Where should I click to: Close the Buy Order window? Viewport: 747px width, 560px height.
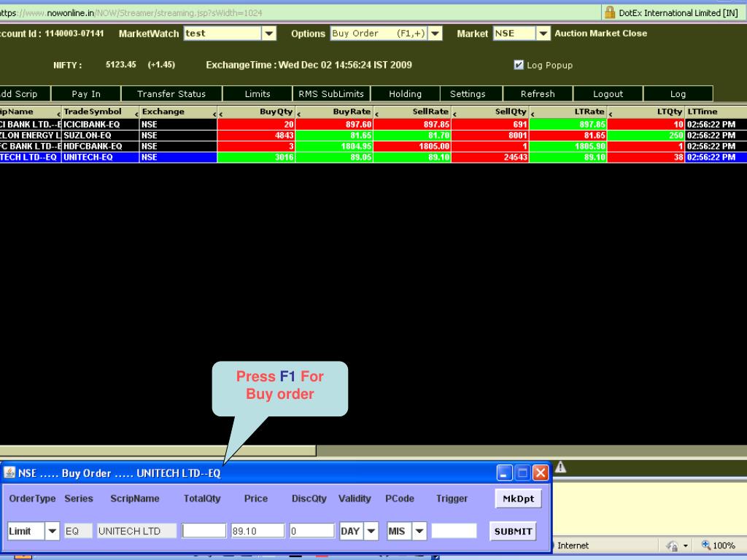(541, 472)
